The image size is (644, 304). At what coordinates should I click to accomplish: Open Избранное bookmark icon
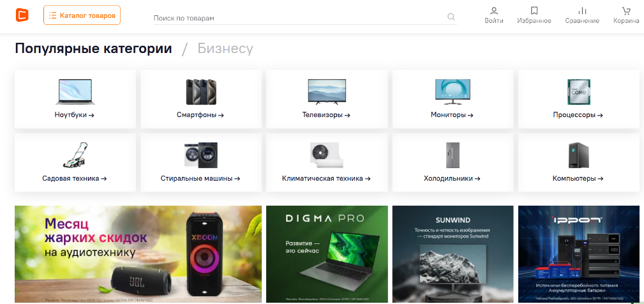point(534,11)
